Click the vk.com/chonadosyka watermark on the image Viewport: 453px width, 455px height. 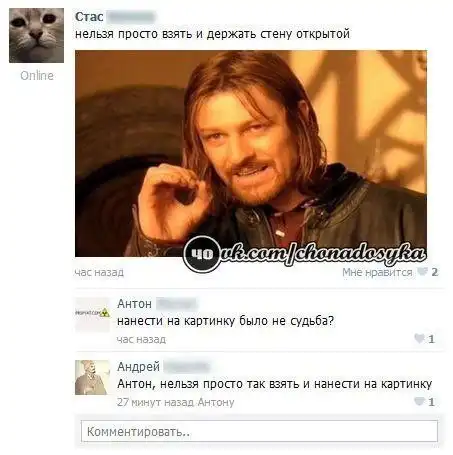pyautogui.click(x=323, y=254)
